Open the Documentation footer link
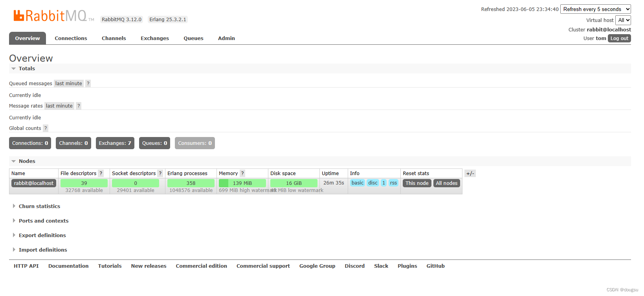 pyautogui.click(x=68, y=266)
